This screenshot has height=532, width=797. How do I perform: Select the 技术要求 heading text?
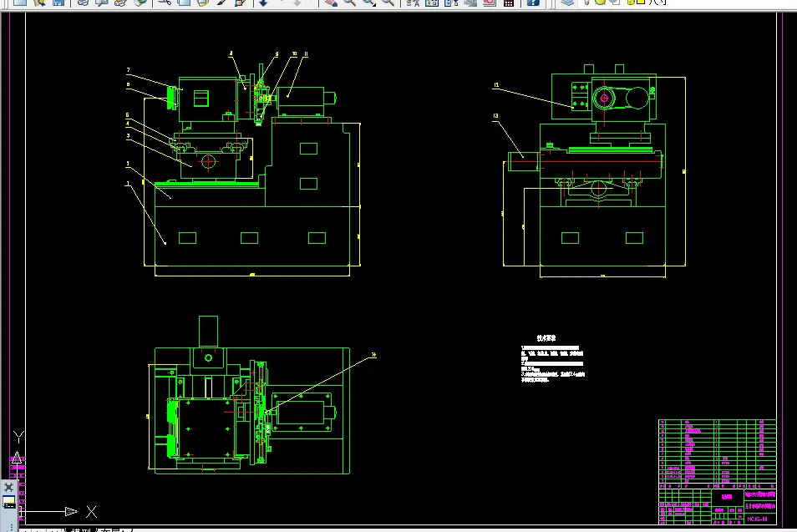point(546,338)
